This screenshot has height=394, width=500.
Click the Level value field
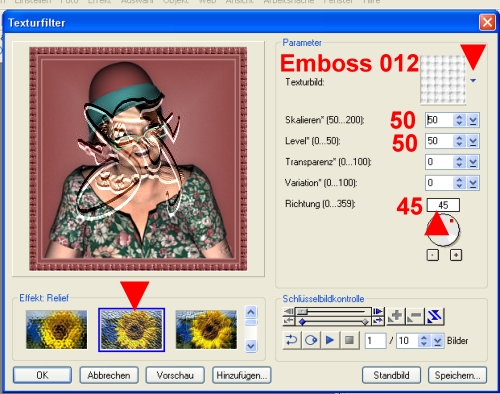(x=439, y=141)
